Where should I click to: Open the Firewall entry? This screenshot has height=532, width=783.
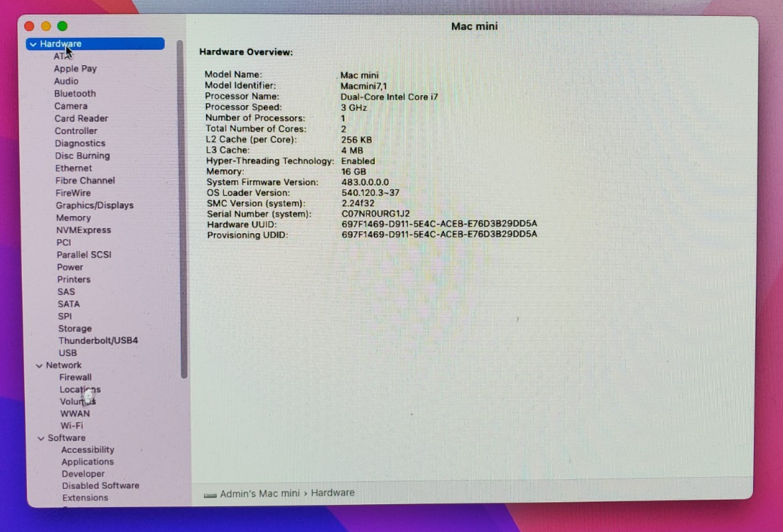[x=75, y=377]
